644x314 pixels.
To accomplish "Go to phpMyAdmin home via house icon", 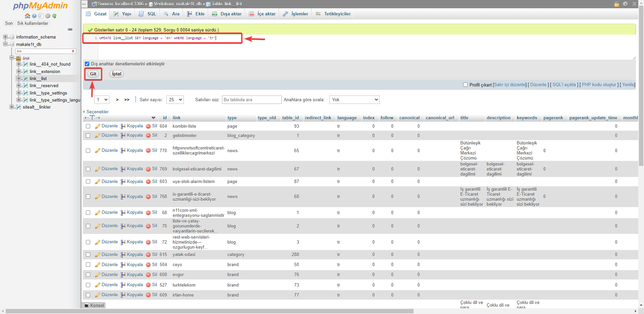I will point(28,16).
